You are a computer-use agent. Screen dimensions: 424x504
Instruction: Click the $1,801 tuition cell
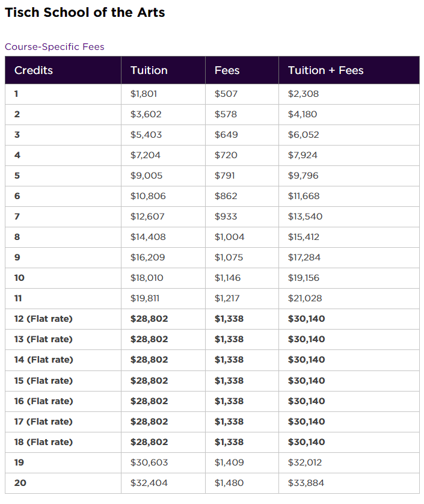click(x=144, y=94)
